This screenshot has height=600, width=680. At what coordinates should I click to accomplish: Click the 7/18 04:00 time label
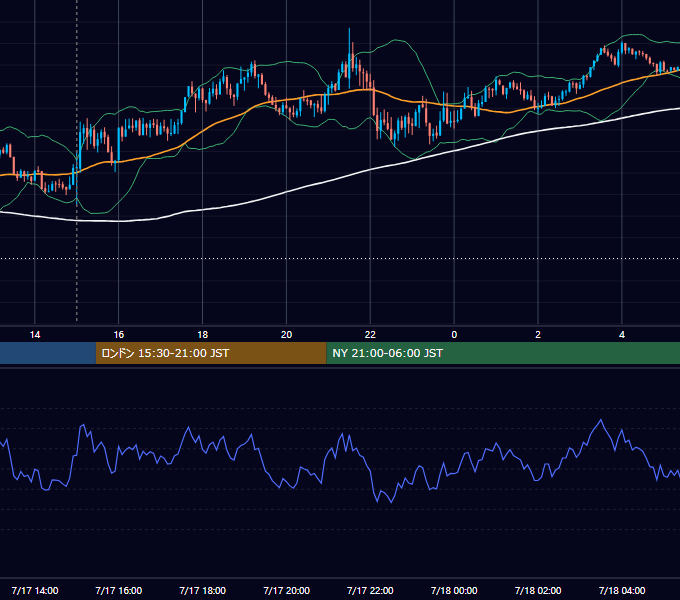tap(622, 590)
